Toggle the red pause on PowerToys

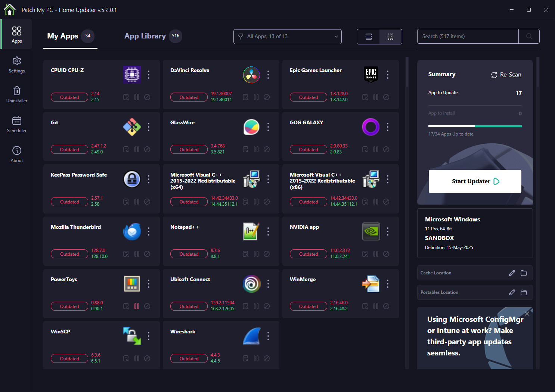coord(137,306)
